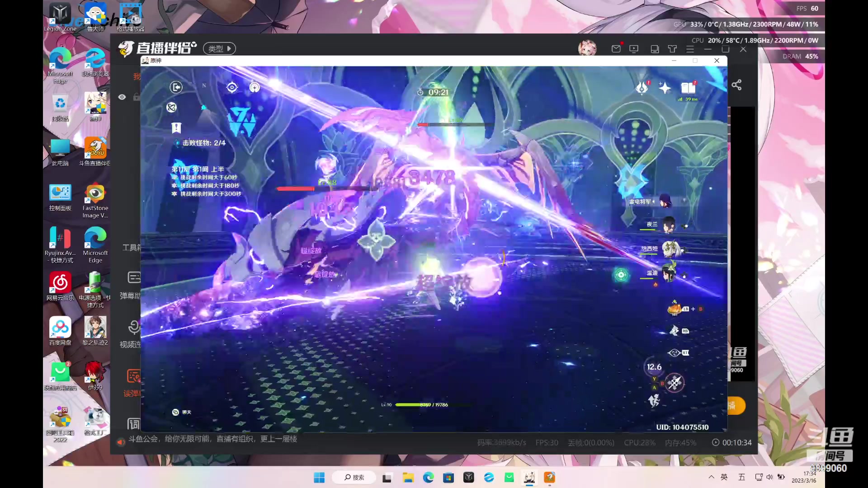Click the green aim target icon
This screenshot has height=488, width=868.
click(621, 275)
